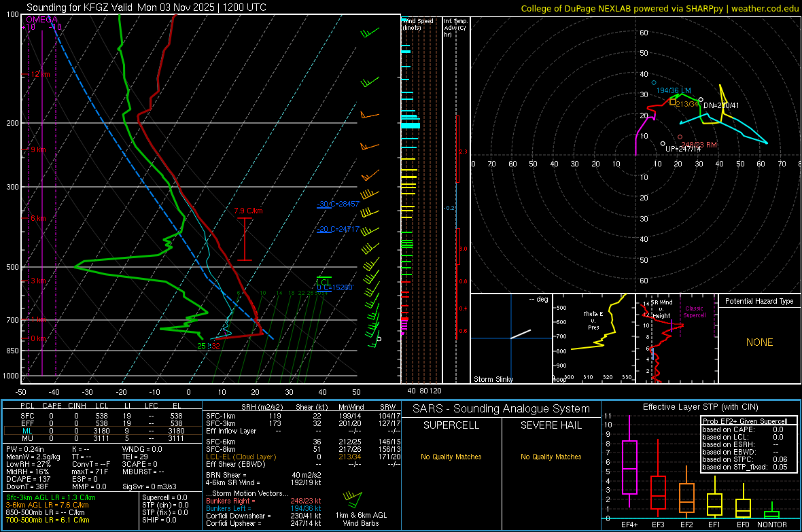Click the 1km & 6km AGL wind barb icon

pos(353,499)
